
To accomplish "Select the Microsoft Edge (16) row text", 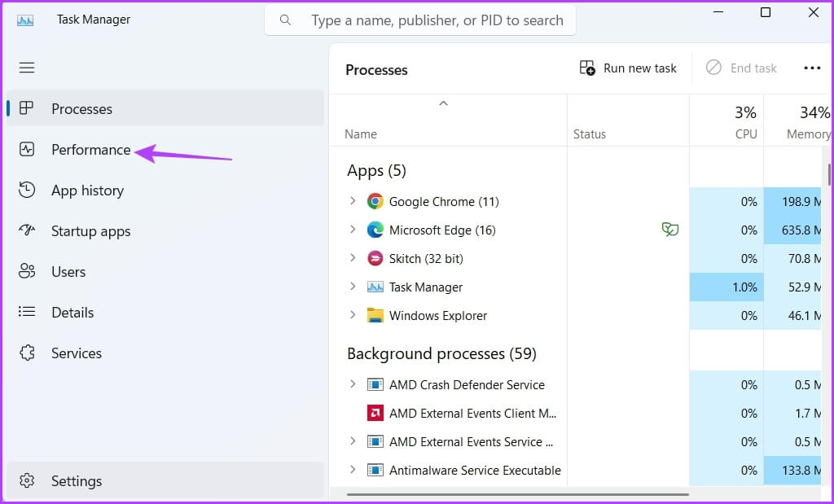I will [442, 230].
